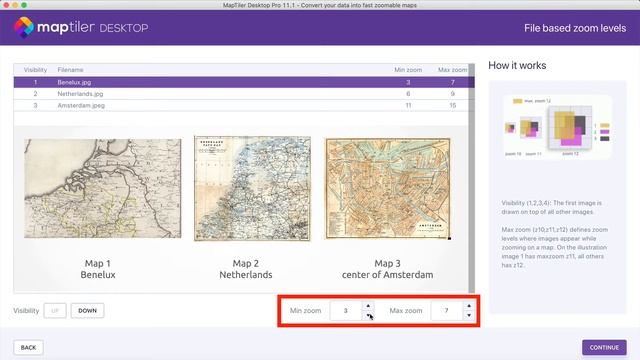Click the How it works heading
640x360 pixels.
click(x=517, y=65)
